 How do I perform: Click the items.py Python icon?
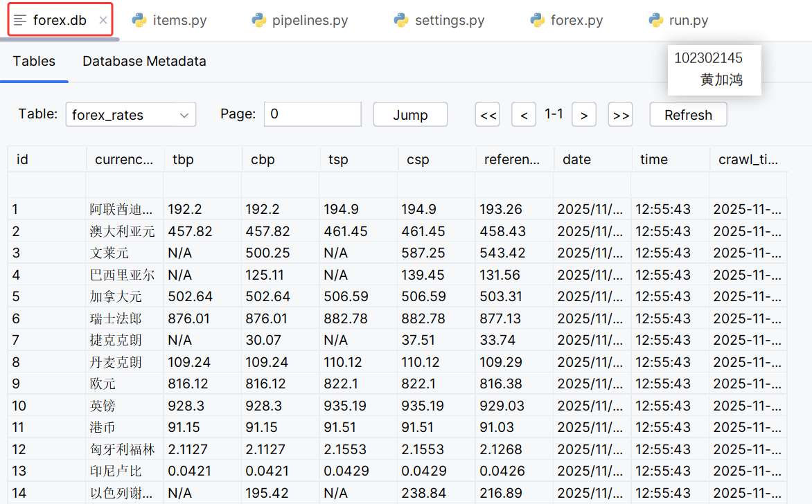139,20
